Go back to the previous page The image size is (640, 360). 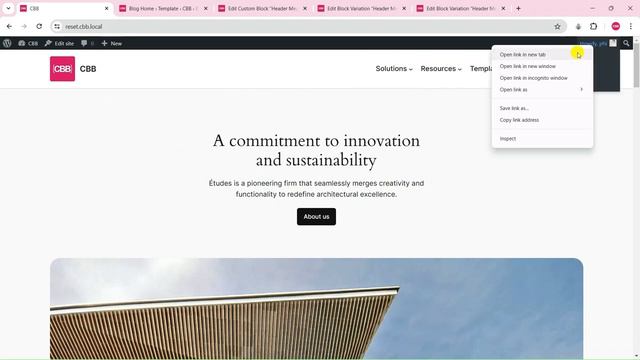click(9, 26)
